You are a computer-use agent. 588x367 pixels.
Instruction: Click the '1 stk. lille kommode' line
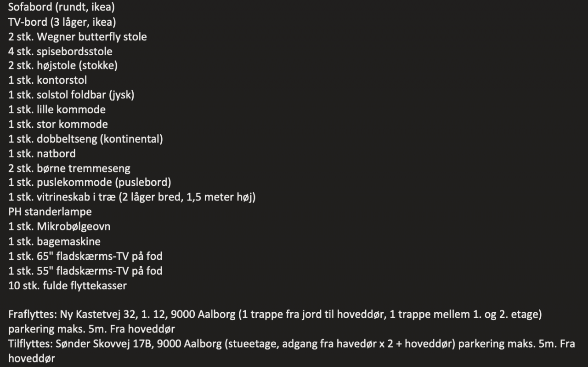pyautogui.click(x=57, y=110)
